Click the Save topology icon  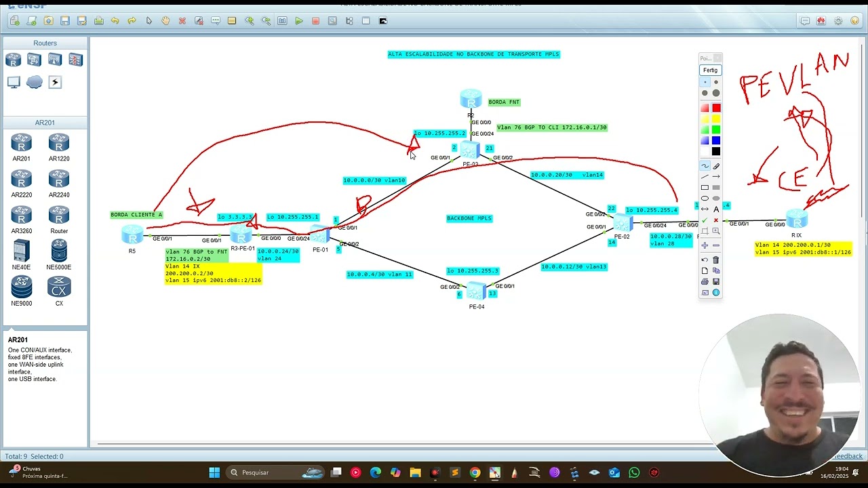pos(65,21)
